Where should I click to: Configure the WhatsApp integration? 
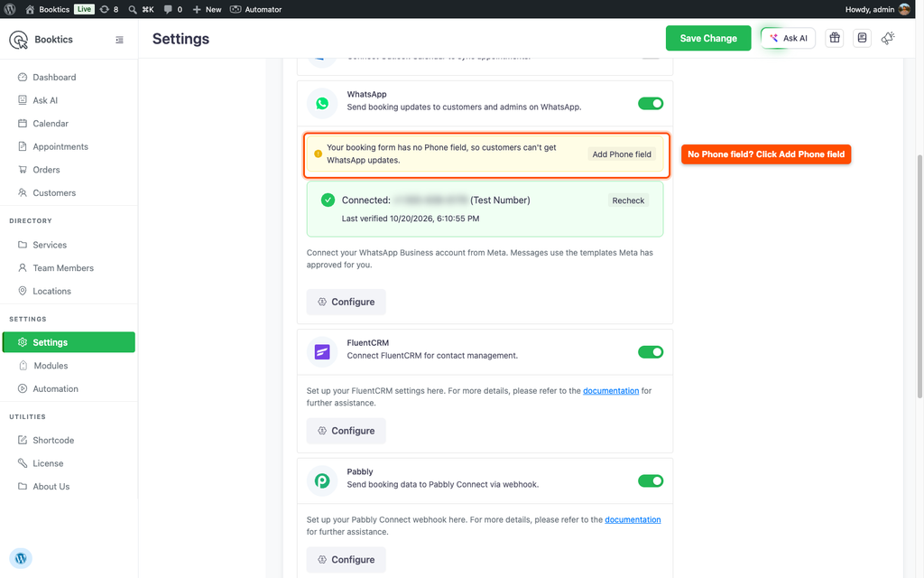[x=346, y=302]
